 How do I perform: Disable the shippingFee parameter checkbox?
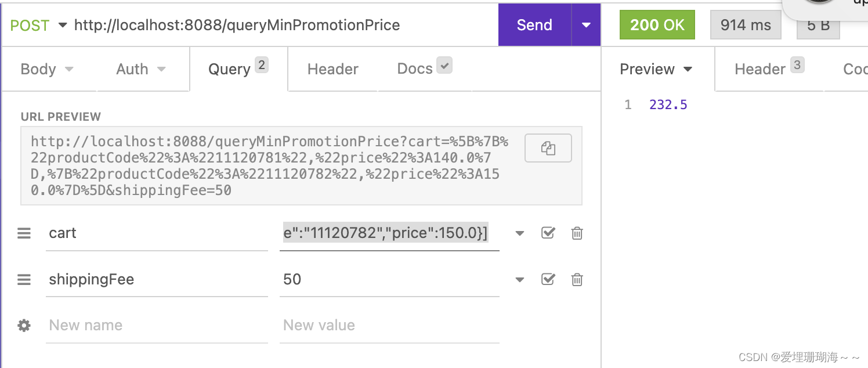[x=548, y=280]
